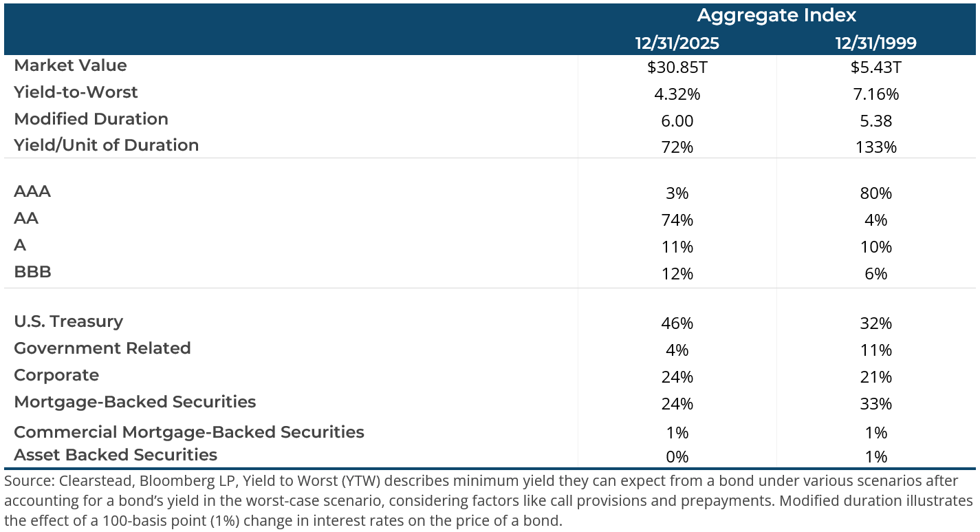This screenshot has height=532, width=980.
Task: Select the 46% U.S. Treasury value
Action: [x=677, y=323]
